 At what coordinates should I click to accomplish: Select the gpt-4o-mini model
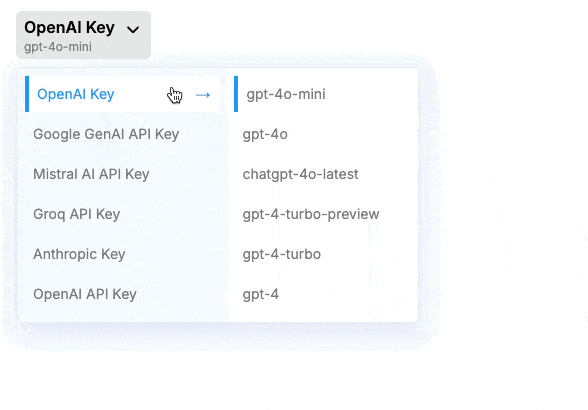coord(286,94)
